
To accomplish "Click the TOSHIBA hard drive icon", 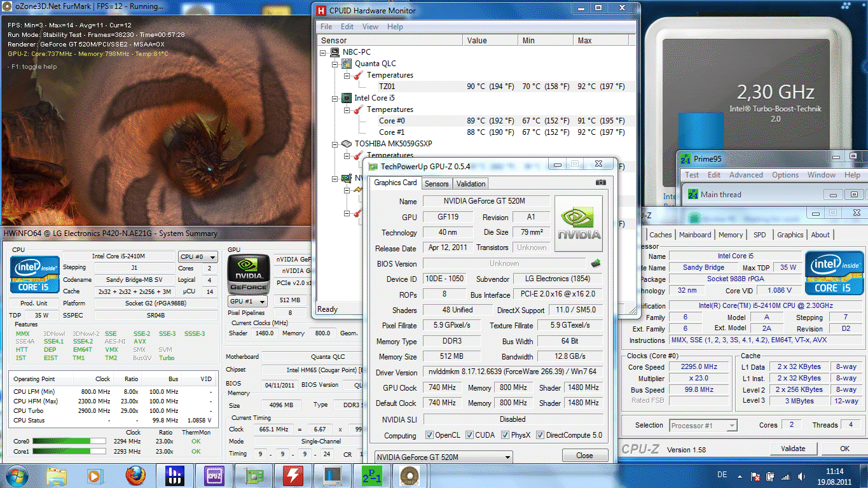I will [x=347, y=144].
